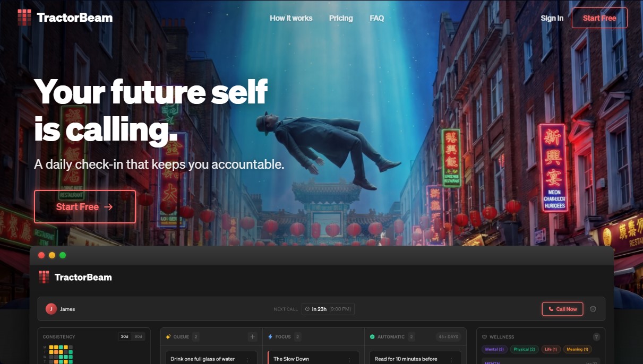Click the Automatic count badge
The width and height of the screenshot is (643, 364).
click(x=411, y=336)
